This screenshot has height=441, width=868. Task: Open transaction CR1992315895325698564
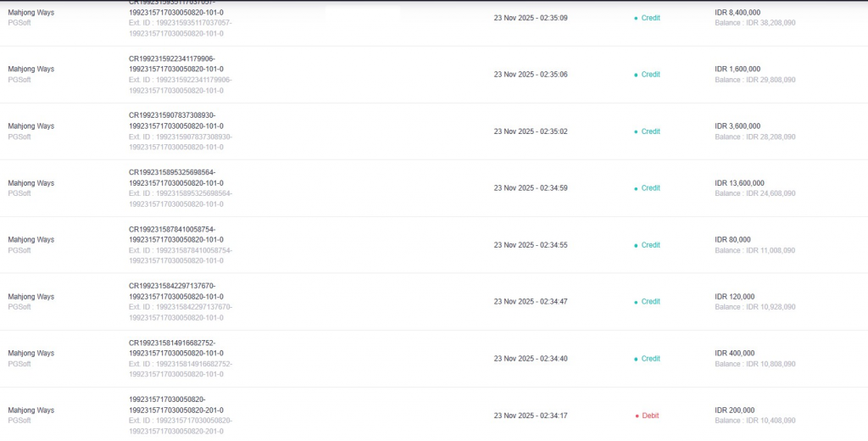coord(172,172)
